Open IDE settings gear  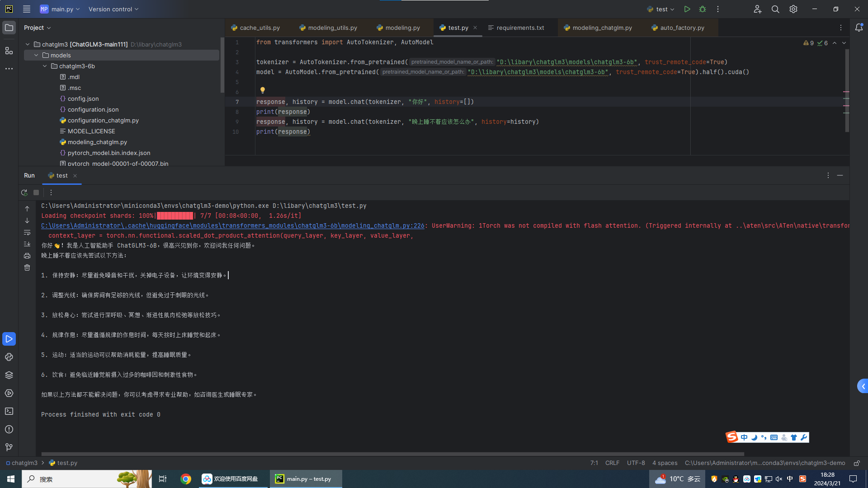pyautogui.click(x=793, y=9)
